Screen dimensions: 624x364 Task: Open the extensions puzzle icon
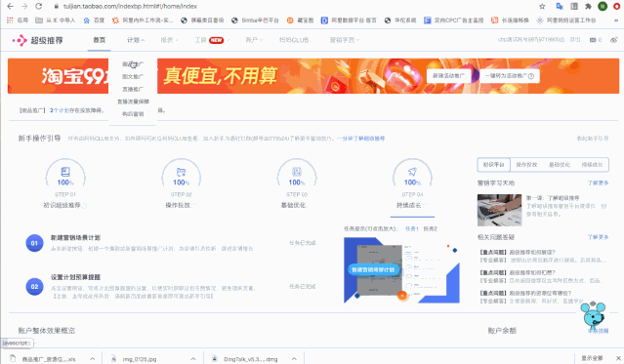588,7
